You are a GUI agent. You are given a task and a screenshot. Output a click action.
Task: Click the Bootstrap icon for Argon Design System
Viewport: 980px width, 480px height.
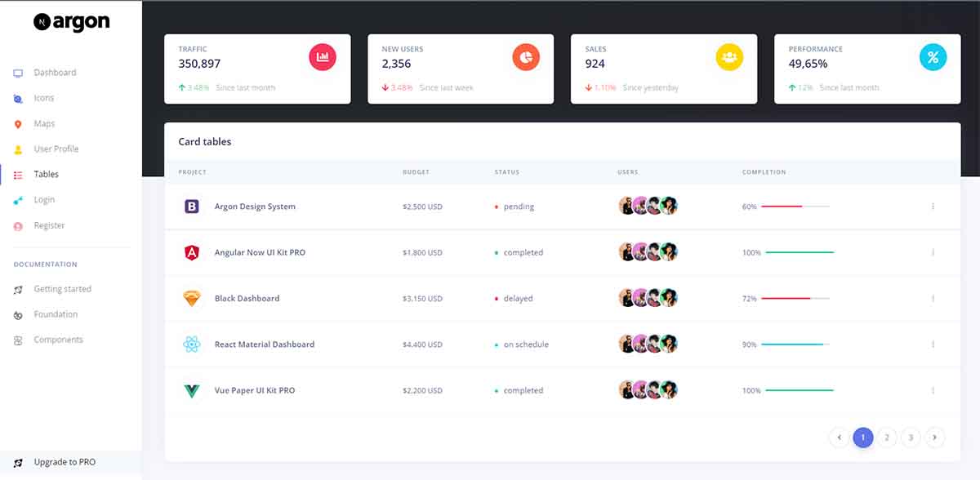192,207
